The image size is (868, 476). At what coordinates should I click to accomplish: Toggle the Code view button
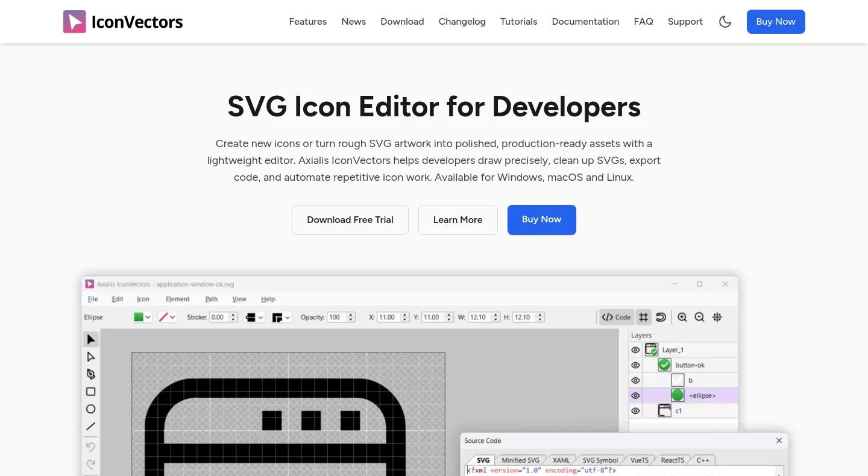(616, 318)
